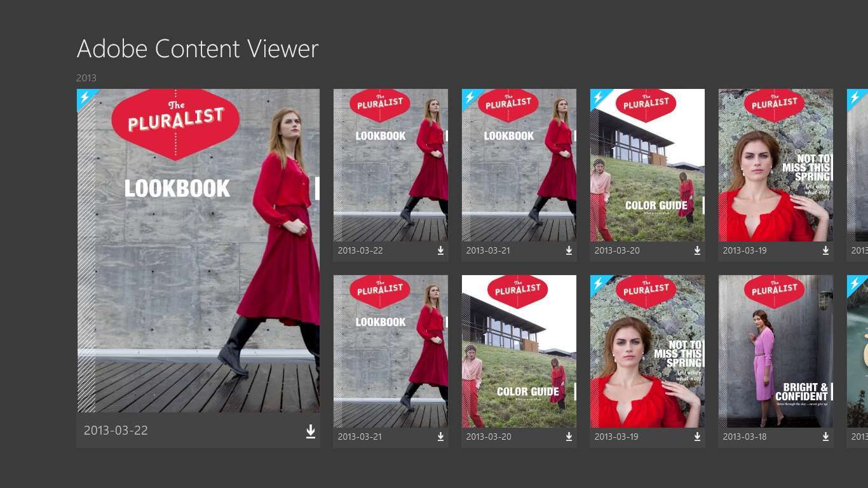Download the 2013-03-18 Bright & Confident issue

coord(825,437)
